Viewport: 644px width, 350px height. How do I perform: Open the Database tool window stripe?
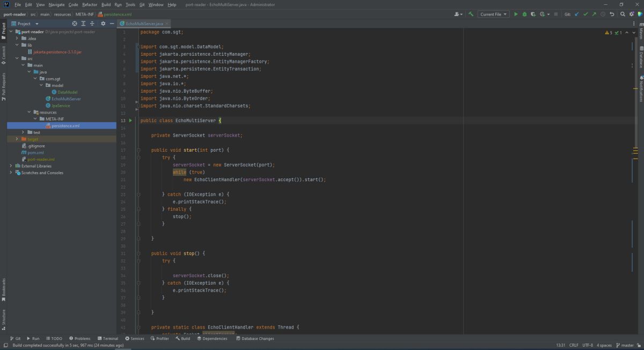point(641,57)
